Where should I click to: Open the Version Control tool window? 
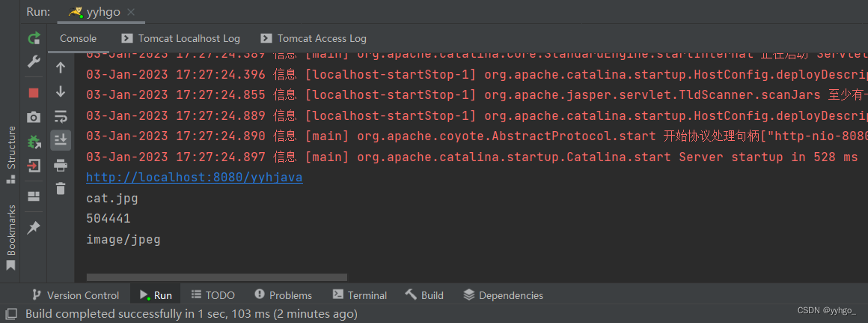point(76,295)
